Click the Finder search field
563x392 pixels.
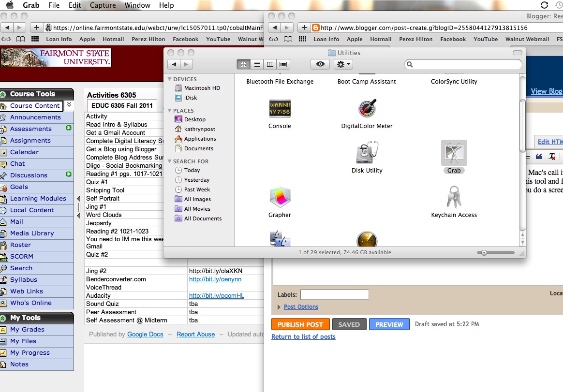coord(463,64)
